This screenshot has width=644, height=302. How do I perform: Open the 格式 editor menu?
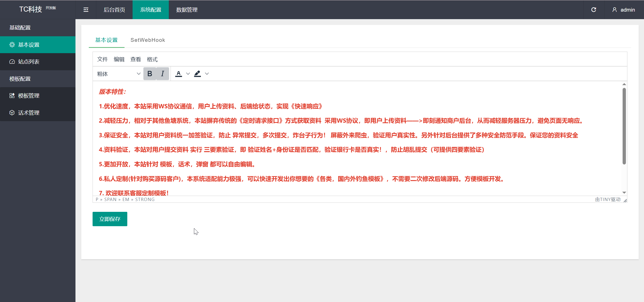click(x=152, y=59)
